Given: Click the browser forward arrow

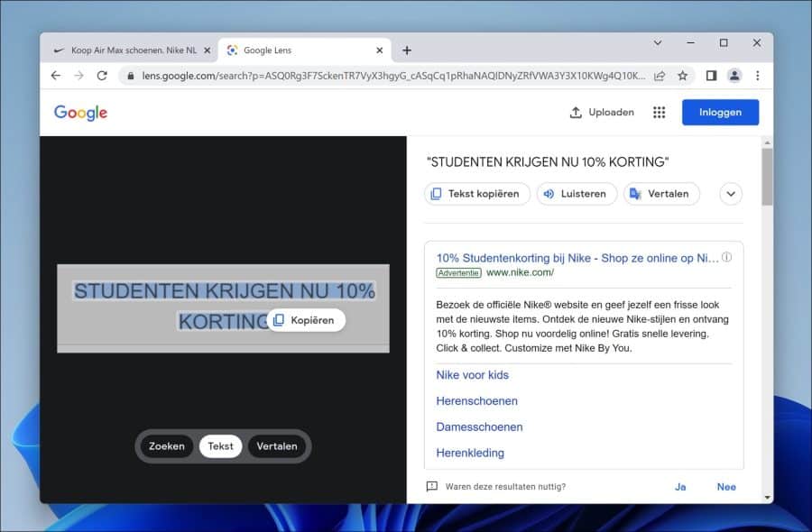Looking at the screenshot, I should (x=78, y=76).
